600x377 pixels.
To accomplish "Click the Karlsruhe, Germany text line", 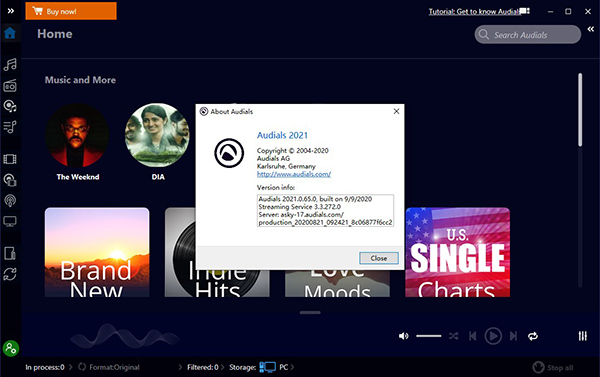I will [x=286, y=166].
